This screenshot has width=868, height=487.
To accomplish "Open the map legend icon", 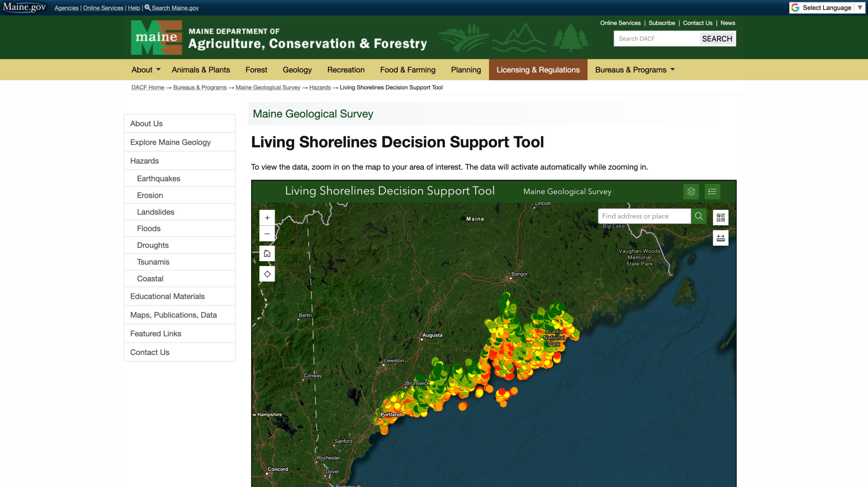I will 712,192.
